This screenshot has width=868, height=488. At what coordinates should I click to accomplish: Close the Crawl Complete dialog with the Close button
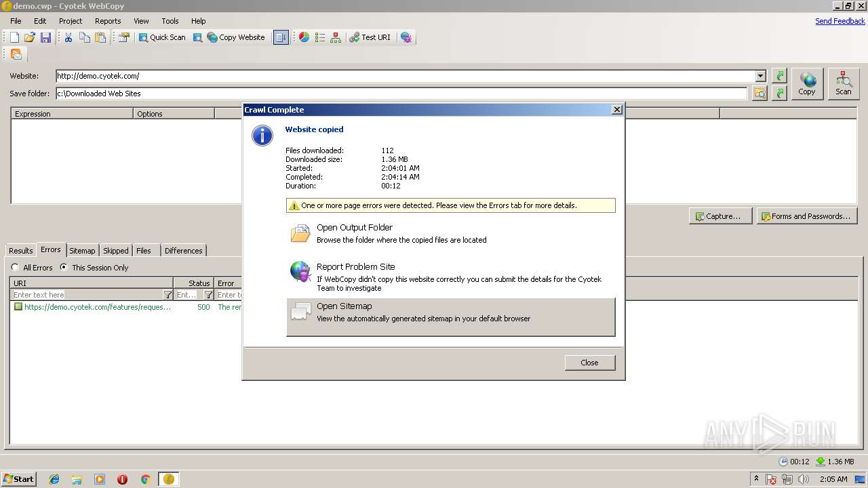tap(590, 363)
